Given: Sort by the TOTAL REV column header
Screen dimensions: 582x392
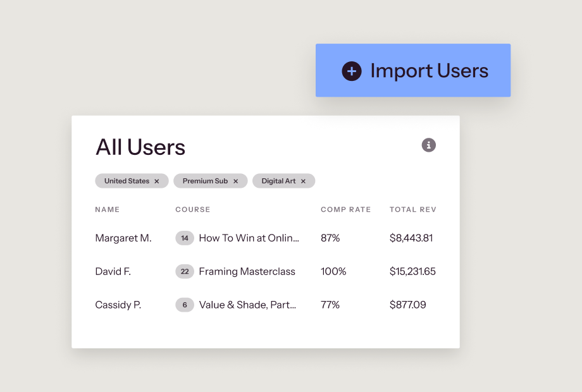Looking at the screenshot, I should [412, 209].
